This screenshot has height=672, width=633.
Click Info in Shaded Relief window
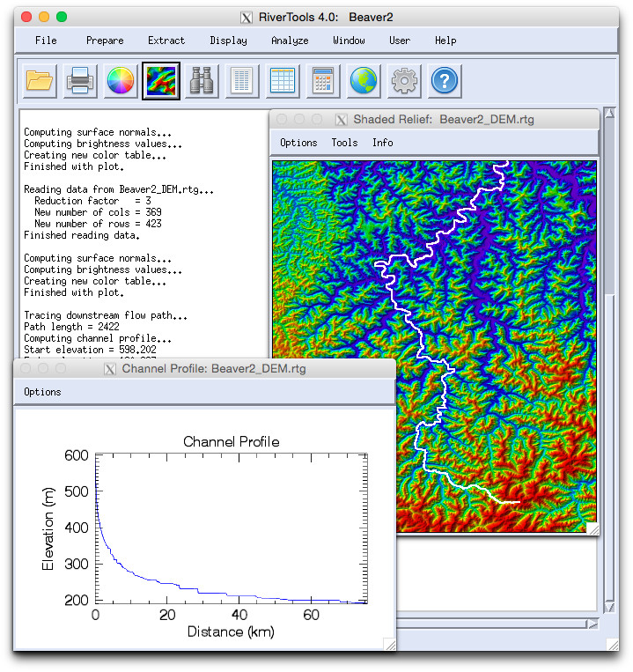pyautogui.click(x=382, y=143)
